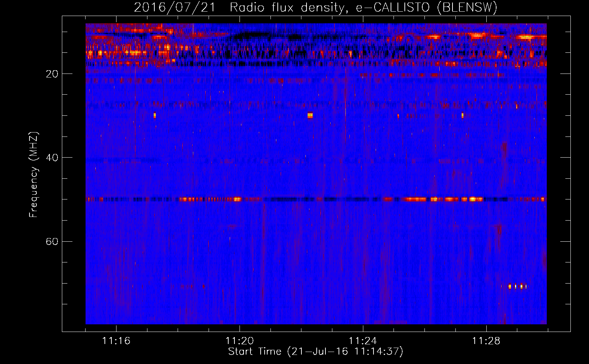
Task: Click the '11:16' time tick label
Action: pos(116,341)
